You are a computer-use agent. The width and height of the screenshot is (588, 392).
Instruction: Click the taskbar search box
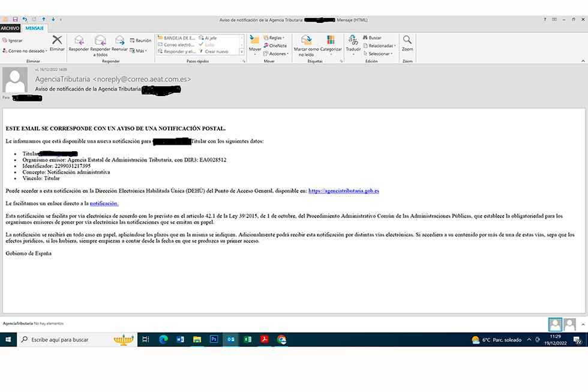(77, 340)
